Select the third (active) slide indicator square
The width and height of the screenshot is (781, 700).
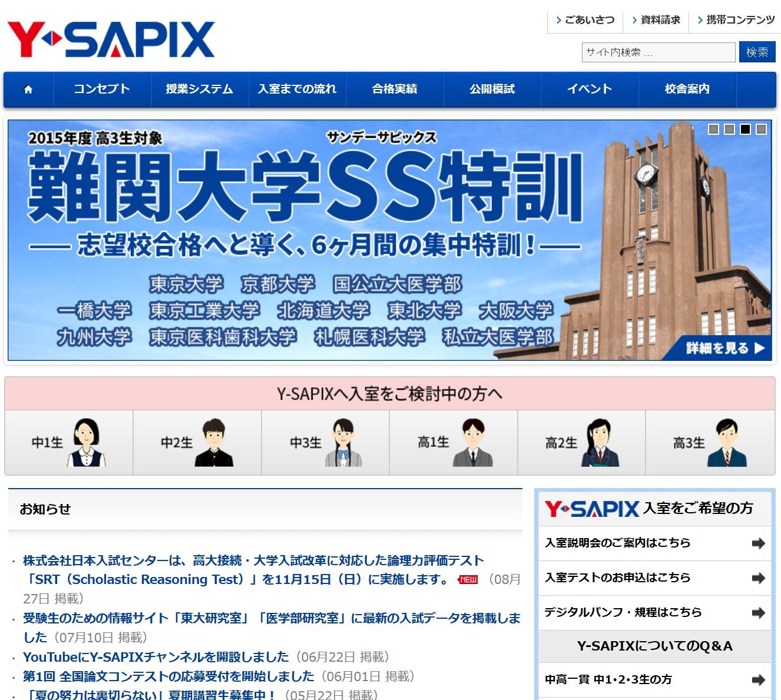[x=745, y=129]
